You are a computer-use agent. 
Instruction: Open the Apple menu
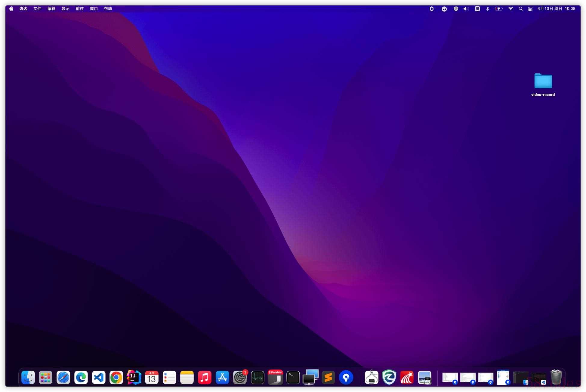(x=11, y=9)
